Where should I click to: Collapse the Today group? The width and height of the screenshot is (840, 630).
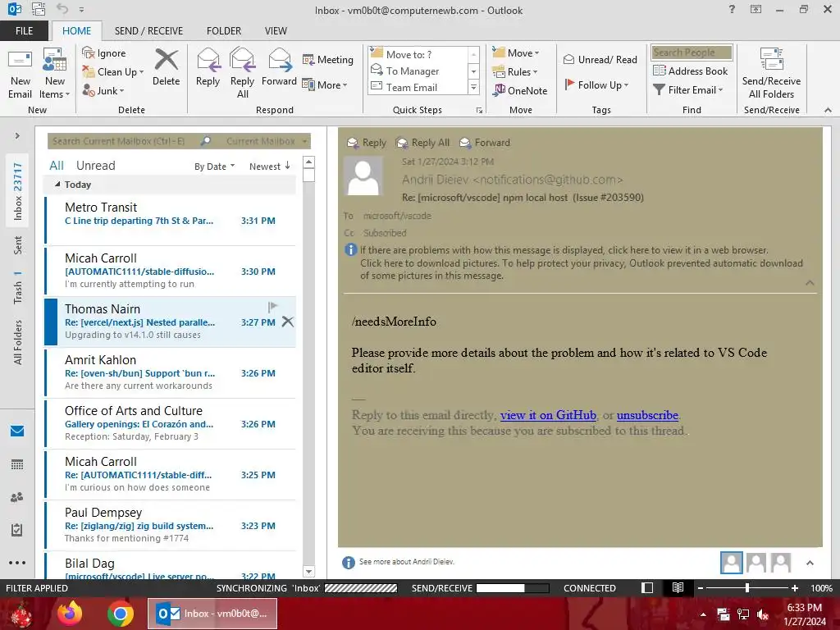[57, 185]
